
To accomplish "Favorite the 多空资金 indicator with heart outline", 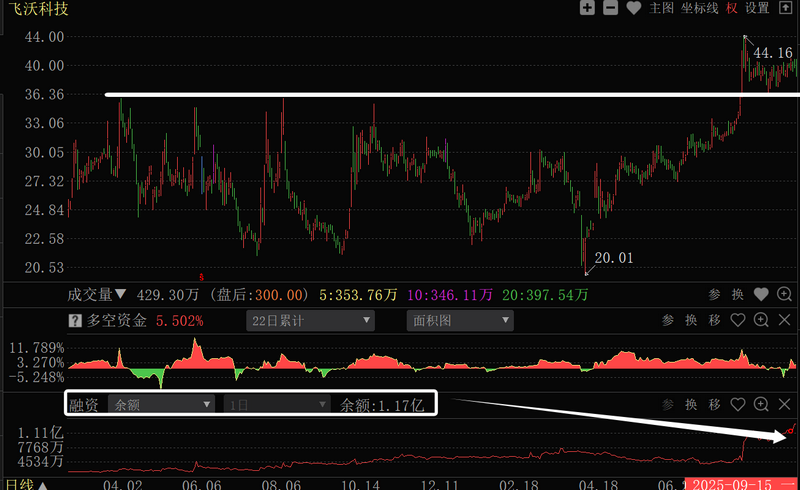I will click(738, 321).
